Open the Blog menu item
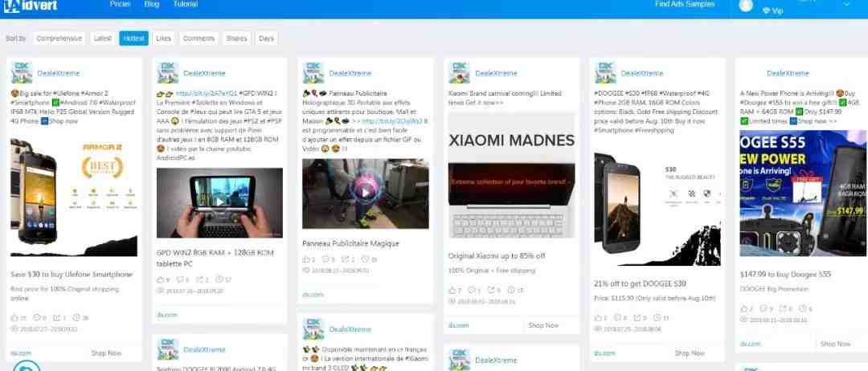The height and width of the screenshot is (371, 868). pyautogui.click(x=152, y=4)
